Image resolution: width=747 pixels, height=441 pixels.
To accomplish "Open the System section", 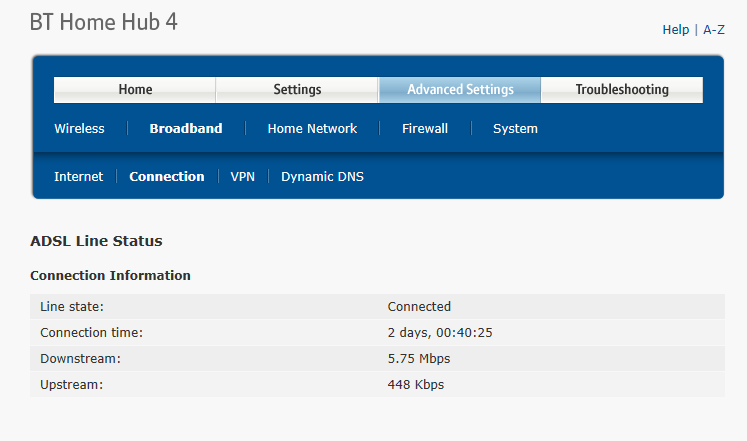I will [x=515, y=129].
